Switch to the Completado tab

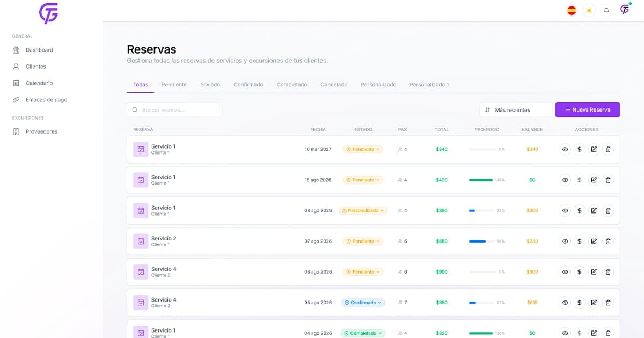click(292, 84)
